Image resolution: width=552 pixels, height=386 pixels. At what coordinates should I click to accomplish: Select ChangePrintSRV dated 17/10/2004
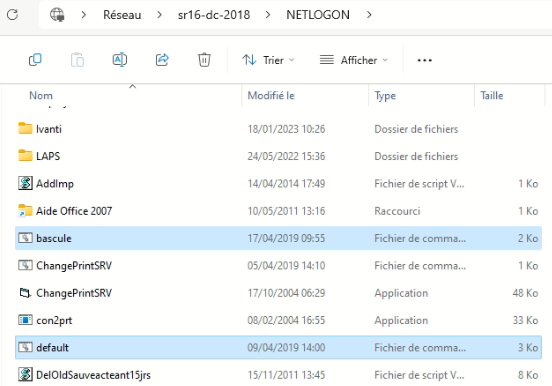click(74, 293)
